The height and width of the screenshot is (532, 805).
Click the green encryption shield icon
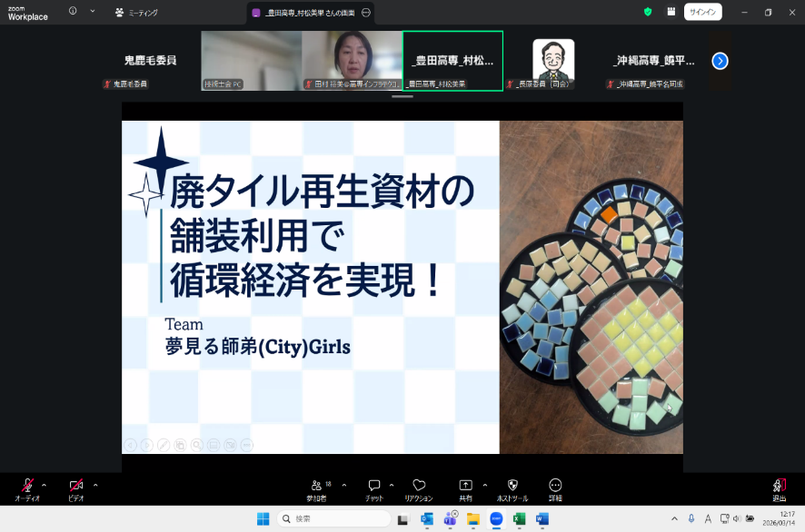[648, 12]
